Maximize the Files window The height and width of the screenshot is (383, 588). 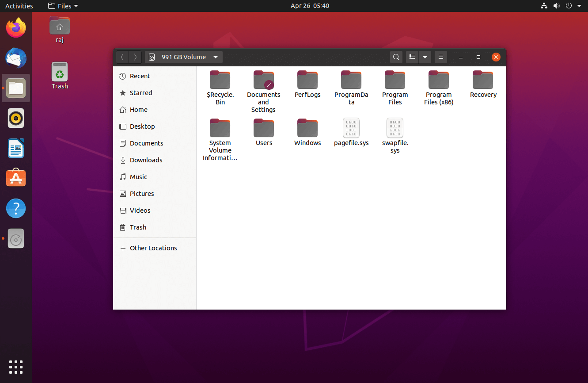click(478, 57)
